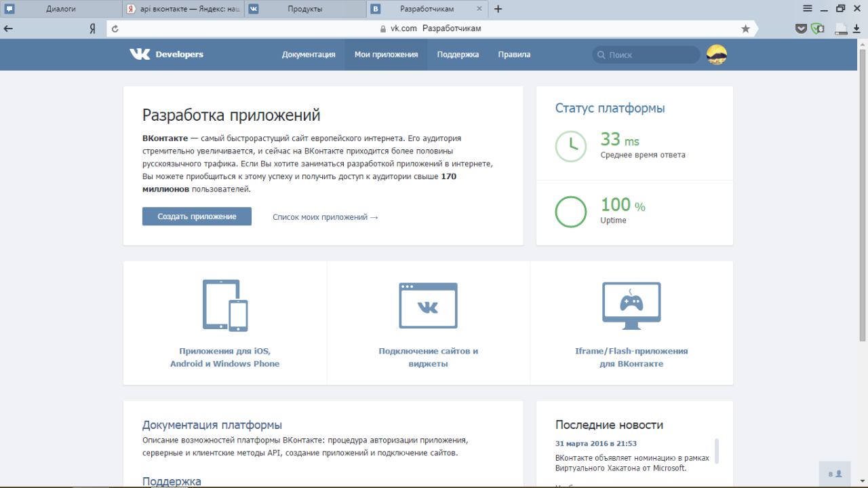This screenshot has width=868, height=488.
Task: Open Iframe/Flash-приложения для ВКонтакте link
Action: coord(631,357)
